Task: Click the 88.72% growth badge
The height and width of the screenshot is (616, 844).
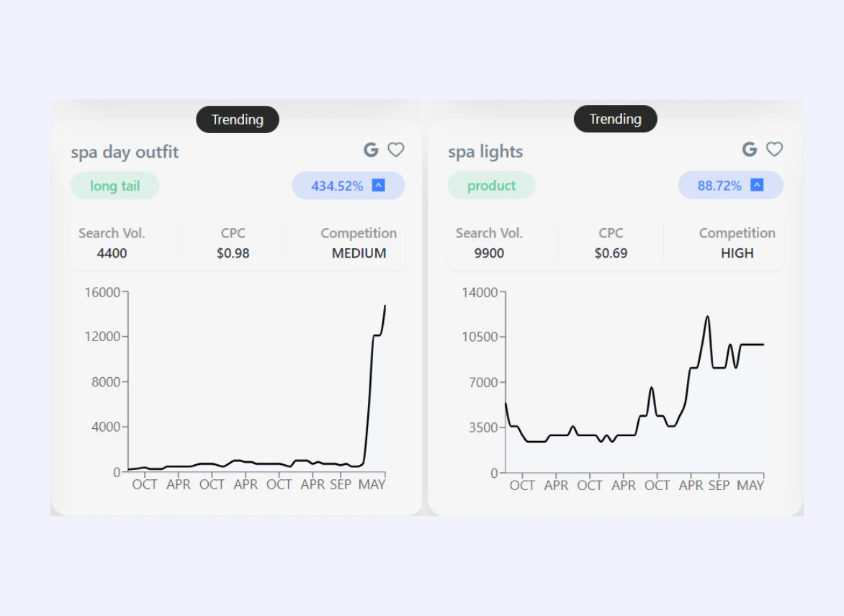Action: pyautogui.click(x=719, y=185)
